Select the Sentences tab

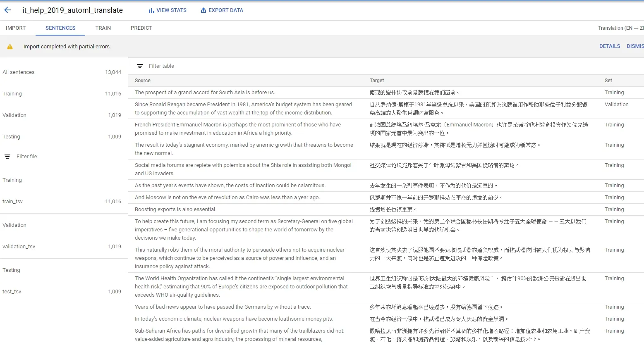click(x=60, y=28)
